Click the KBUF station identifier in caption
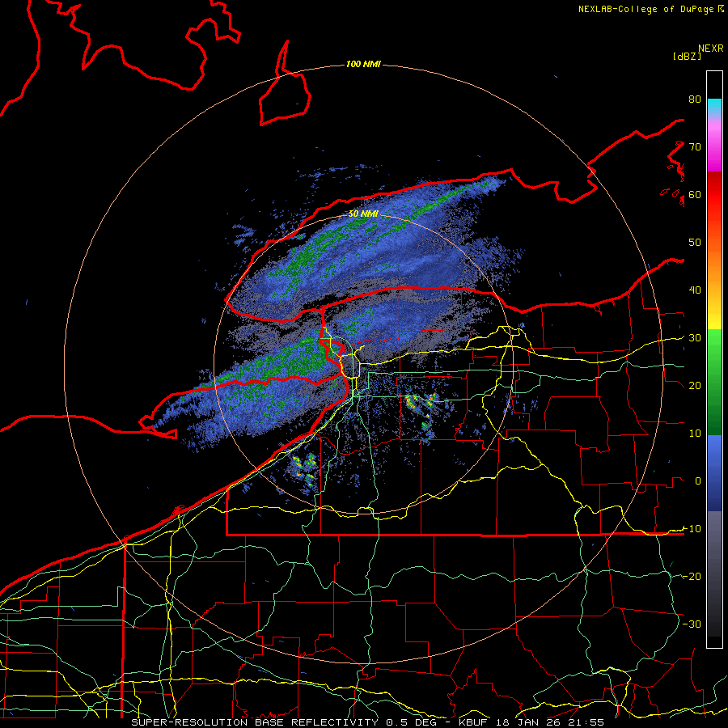The image size is (728, 728). [x=474, y=722]
